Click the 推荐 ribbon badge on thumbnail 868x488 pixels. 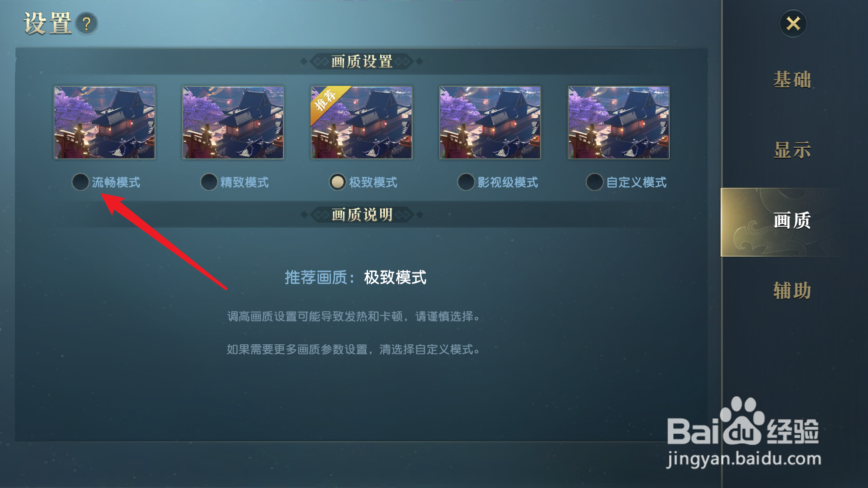tap(326, 100)
